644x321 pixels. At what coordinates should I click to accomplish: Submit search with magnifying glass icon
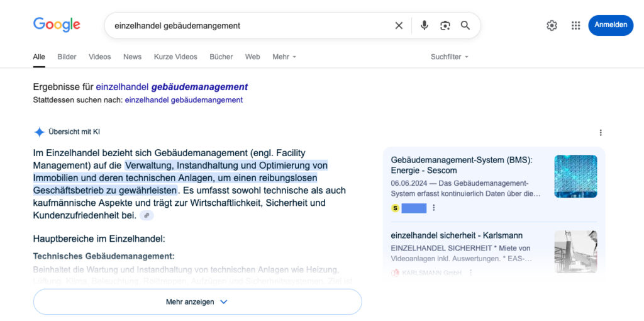pos(465,25)
